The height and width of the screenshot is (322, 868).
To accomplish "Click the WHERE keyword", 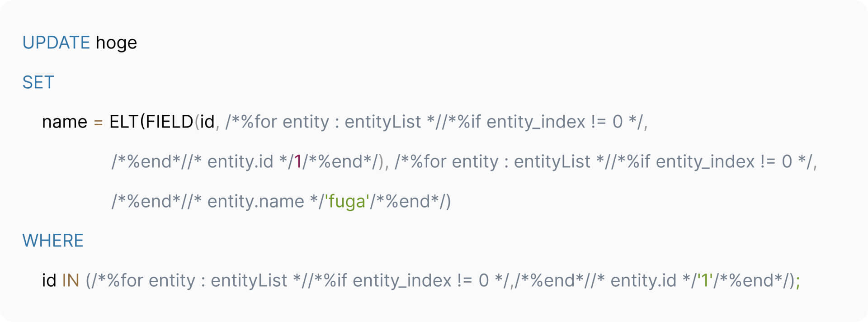I will click(x=53, y=241).
